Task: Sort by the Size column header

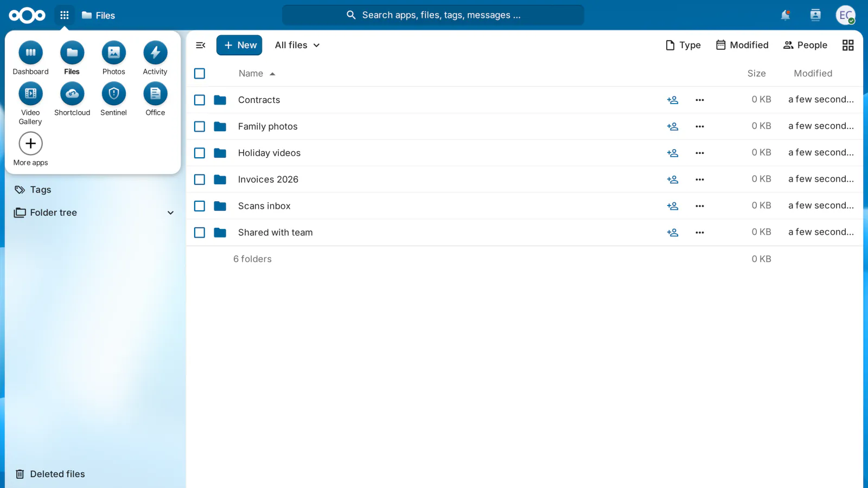Action: tap(756, 73)
